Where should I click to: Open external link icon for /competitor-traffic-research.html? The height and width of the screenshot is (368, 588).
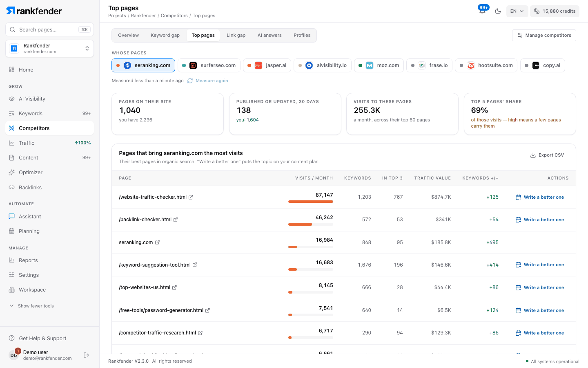(x=200, y=333)
